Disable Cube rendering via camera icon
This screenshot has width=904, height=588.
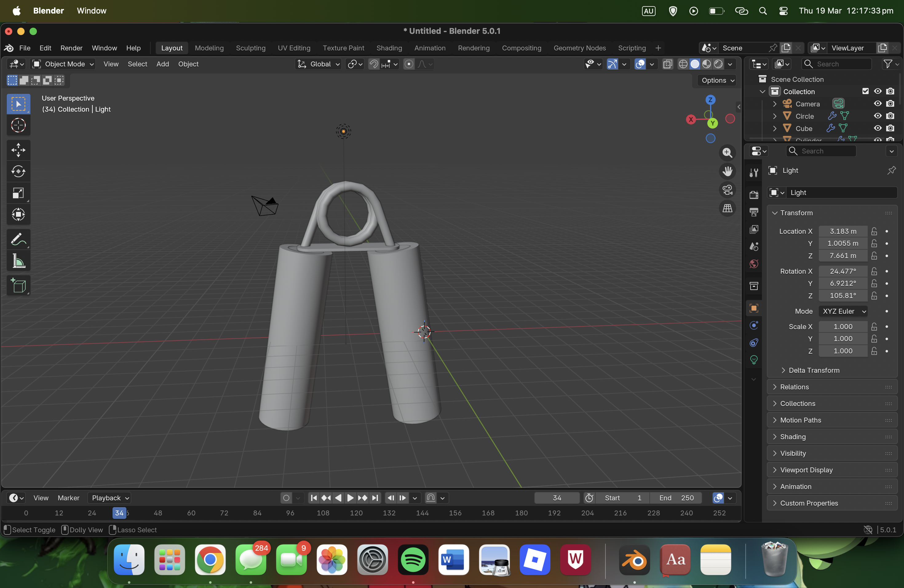point(890,128)
